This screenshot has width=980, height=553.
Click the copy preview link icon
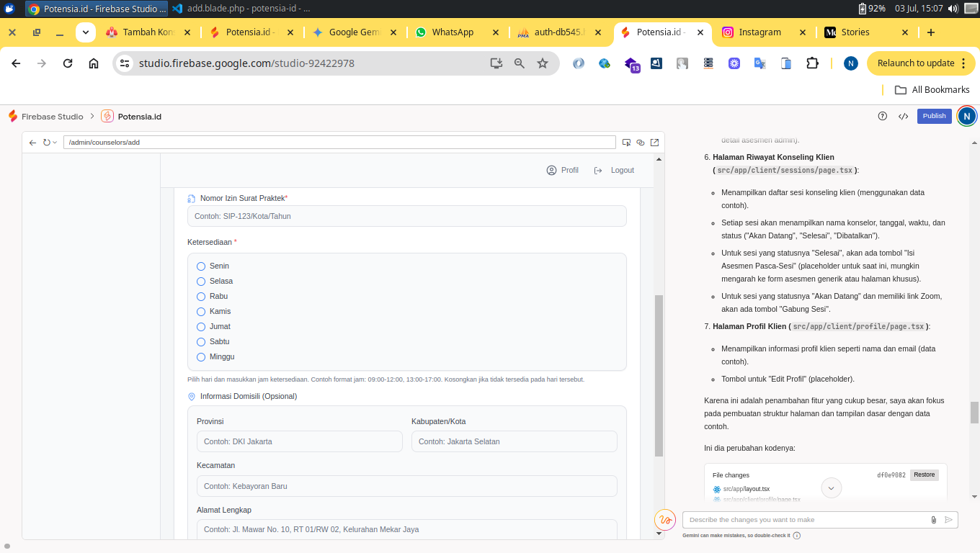point(641,143)
